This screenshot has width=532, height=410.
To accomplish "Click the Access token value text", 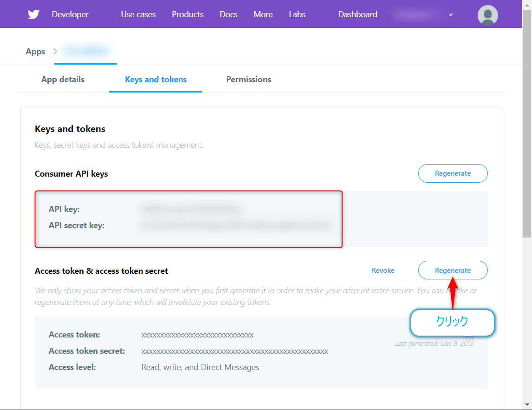I will [x=197, y=335].
